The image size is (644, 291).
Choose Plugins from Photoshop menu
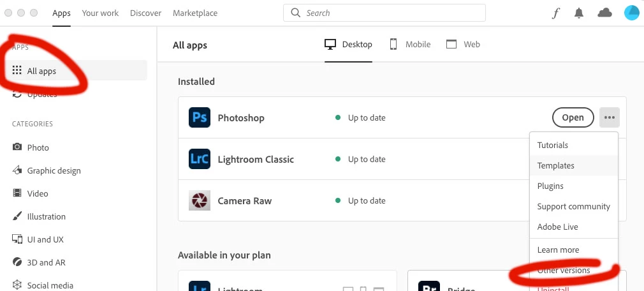tap(574, 186)
